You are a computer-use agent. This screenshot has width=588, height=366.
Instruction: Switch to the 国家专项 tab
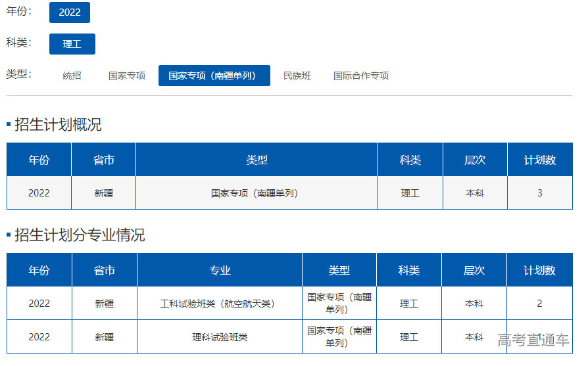(x=127, y=76)
